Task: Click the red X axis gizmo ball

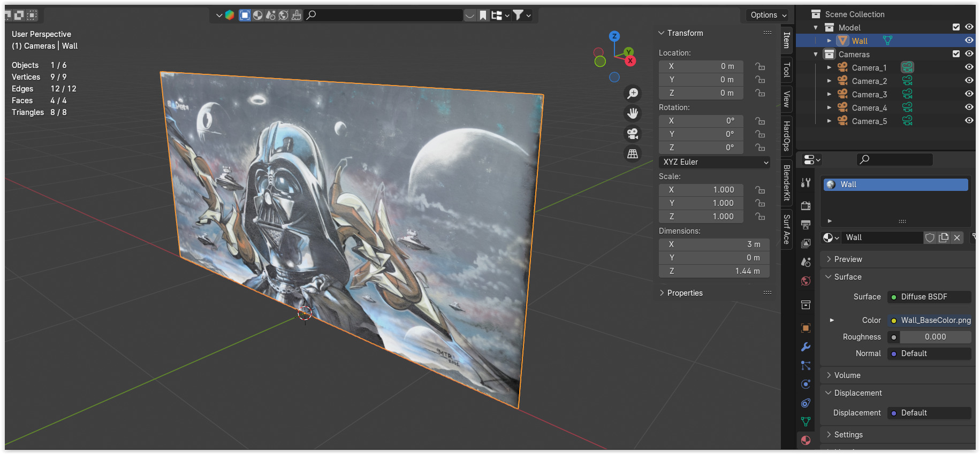Action: [630, 61]
